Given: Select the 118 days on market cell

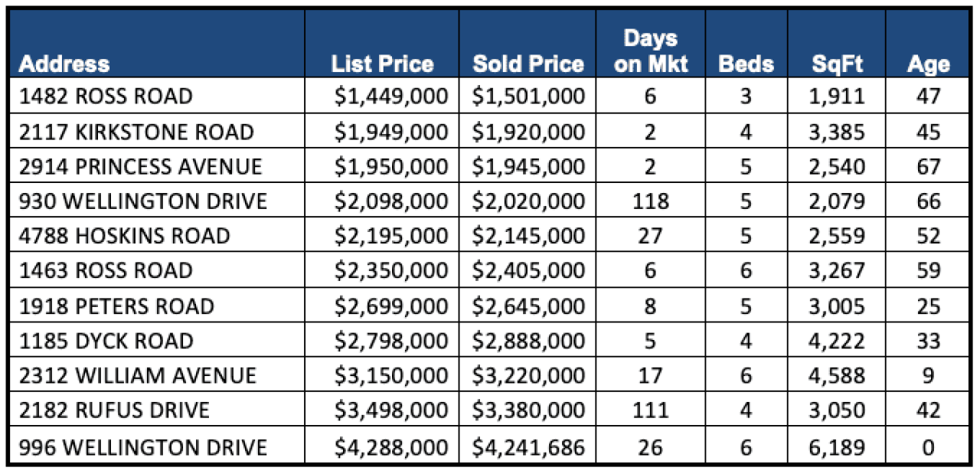Looking at the screenshot, I should 650,201.
